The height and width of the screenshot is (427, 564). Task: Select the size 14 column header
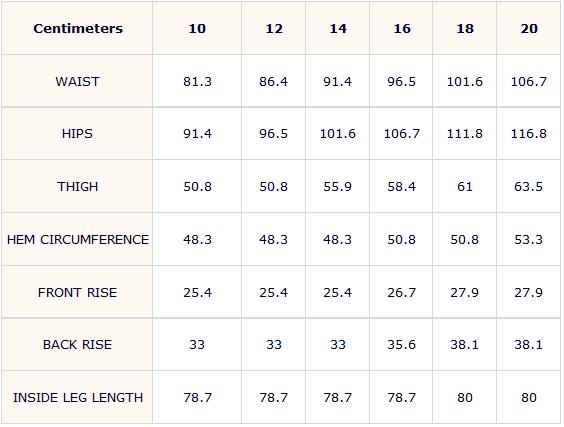tap(338, 28)
